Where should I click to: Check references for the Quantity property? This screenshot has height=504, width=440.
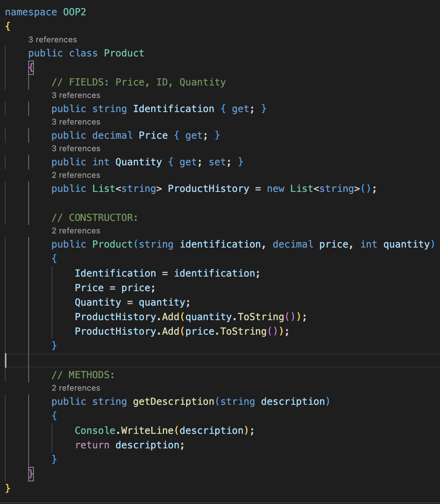[x=76, y=148]
